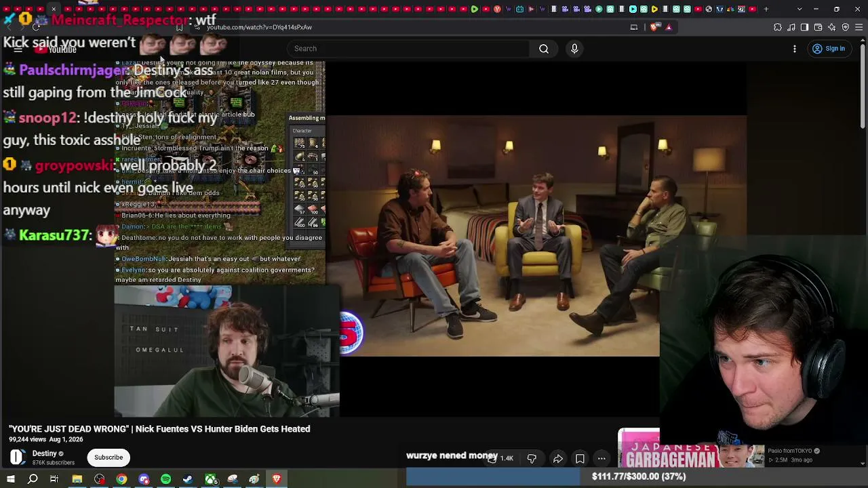Image resolution: width=868 pixels, height=488 pixels.
Task: Open the Destiny channel name link
Action: click(45, 453)
